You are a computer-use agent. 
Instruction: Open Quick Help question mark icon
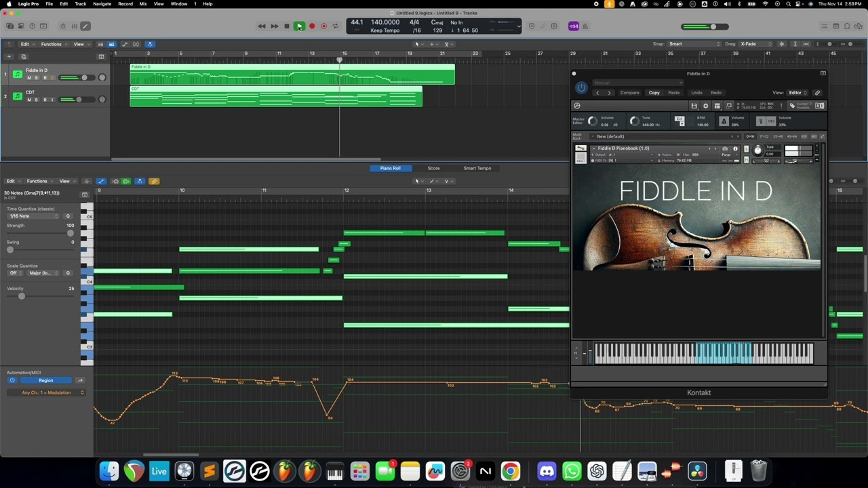[x=32, y=26]
